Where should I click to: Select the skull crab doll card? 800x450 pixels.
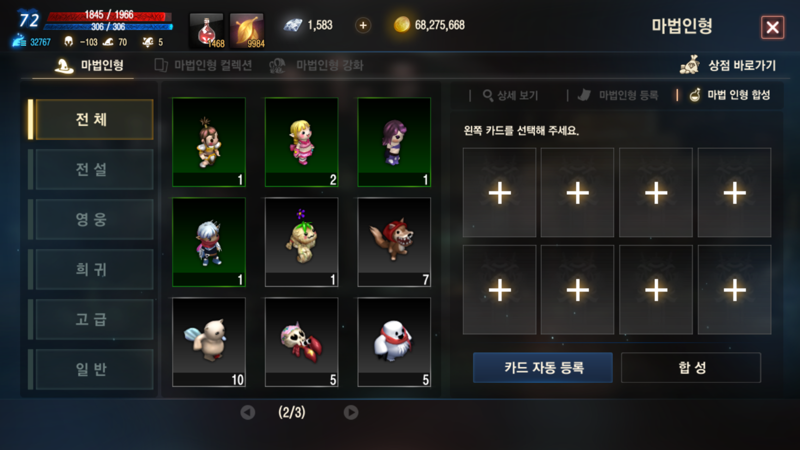pos(302,342)
